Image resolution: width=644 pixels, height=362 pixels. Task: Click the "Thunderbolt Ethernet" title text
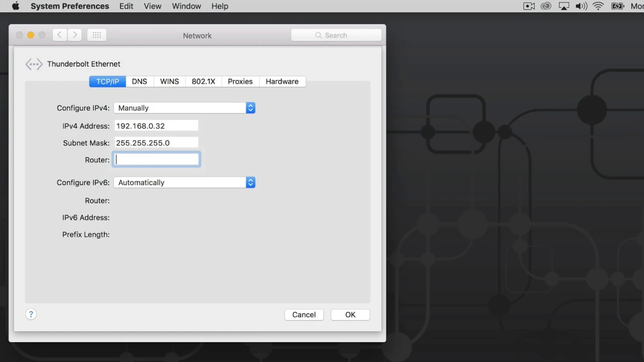(x=84, y=64)
